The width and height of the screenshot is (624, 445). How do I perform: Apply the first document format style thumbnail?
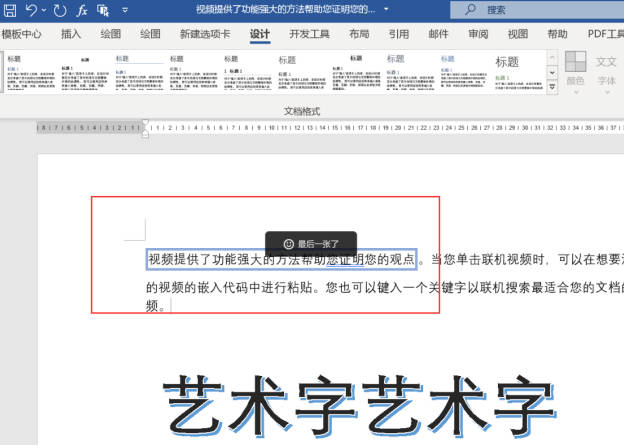tap(31, 72)
